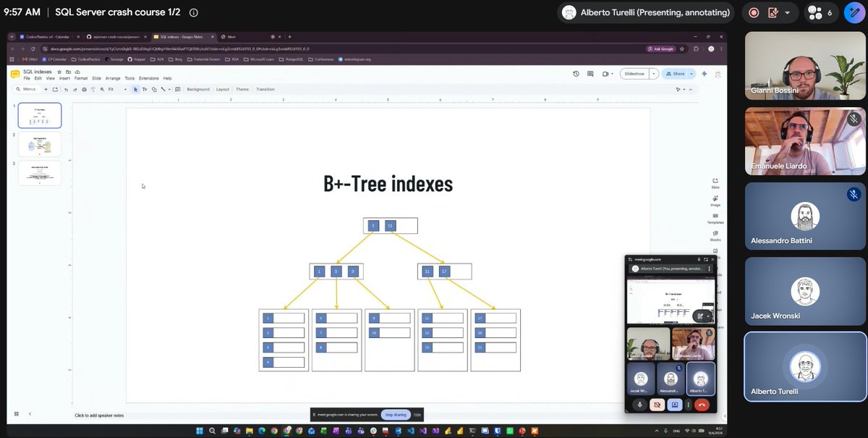Switch to the sqlserver-crash-course GitHub tab
The width and height of the screenshot is (868, 438).
[x=117, y=36]
